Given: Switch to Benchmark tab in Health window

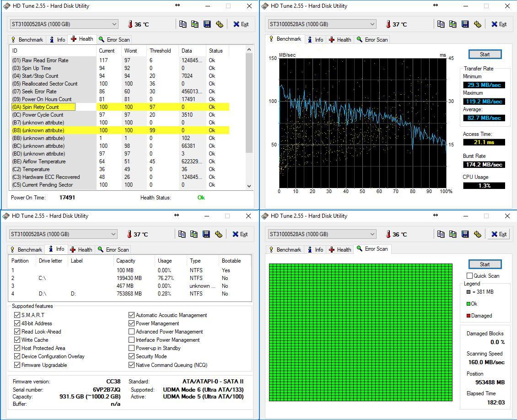Looking at the screenshot, I should pos(27,39).
